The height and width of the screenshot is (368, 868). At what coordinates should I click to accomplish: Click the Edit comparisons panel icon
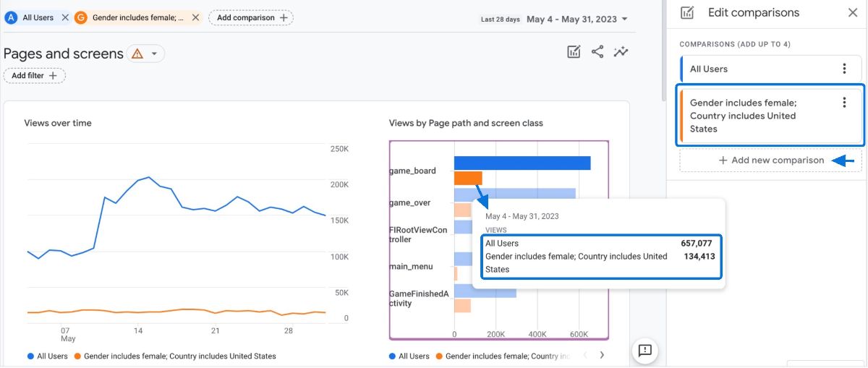coord(688,12)
